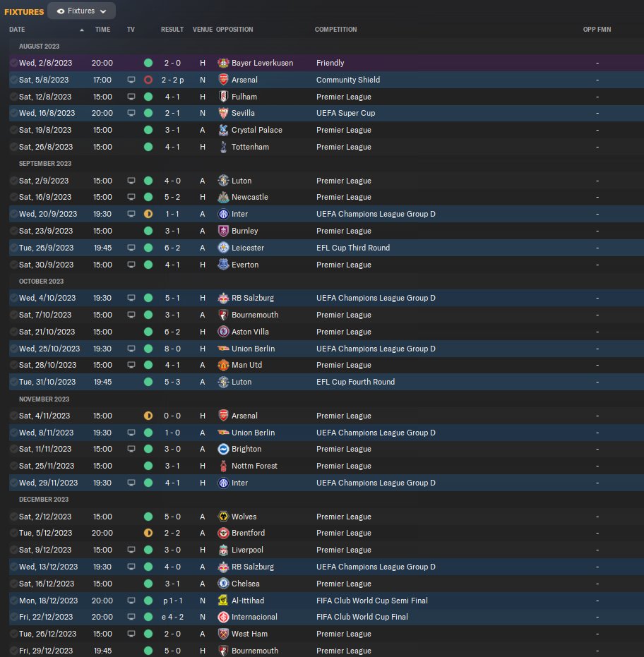Viewport: 644px width, 657px height.
Task: Click the Al-Ittihad club badge
Action: [x=223, y=601]
